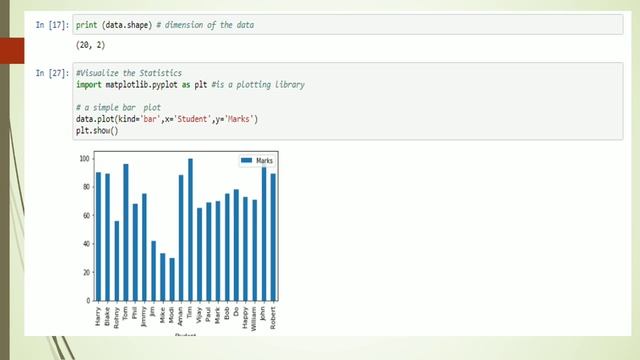Screen dimensions: 640x360
Task: Click the bar above the Modi label
Action: click(x=172, y=279)
